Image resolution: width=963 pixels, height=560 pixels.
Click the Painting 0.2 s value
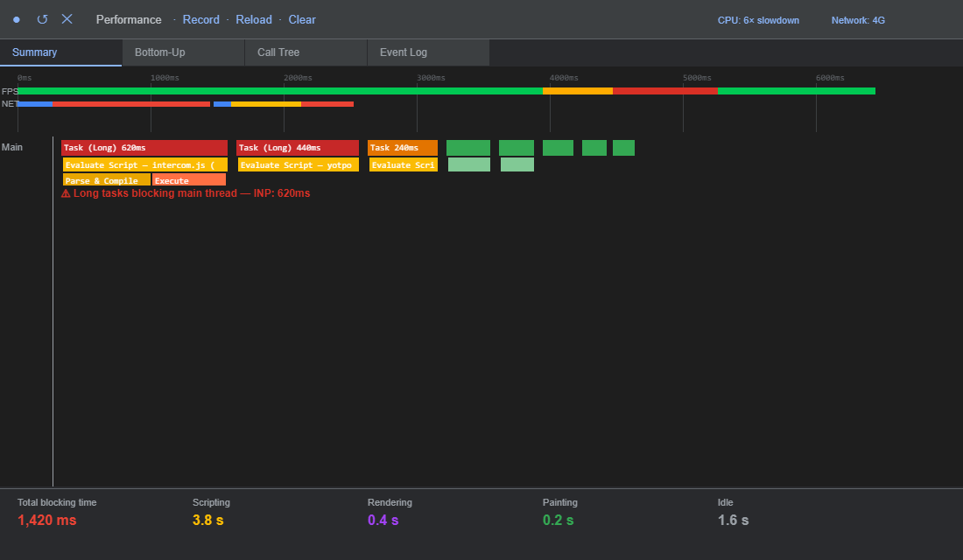(559, 520)
